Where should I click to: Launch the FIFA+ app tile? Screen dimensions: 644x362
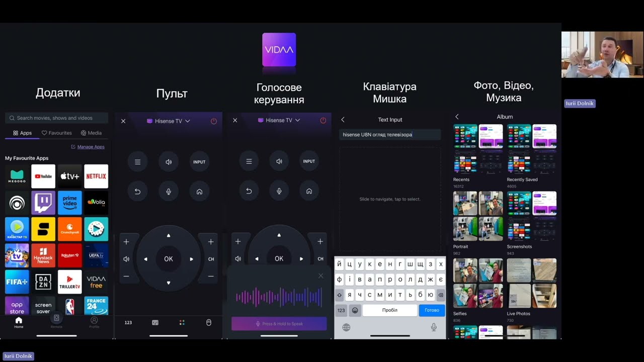[x=17, y=282]
